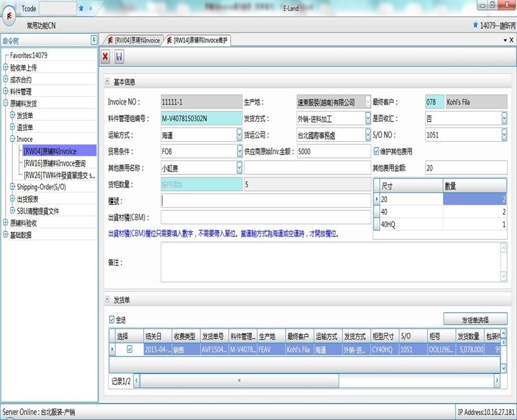The height and width of the screenshot is (420, 517).
Task: Click the star favorite icon beside Tcode
Action: tap(81, 8)
